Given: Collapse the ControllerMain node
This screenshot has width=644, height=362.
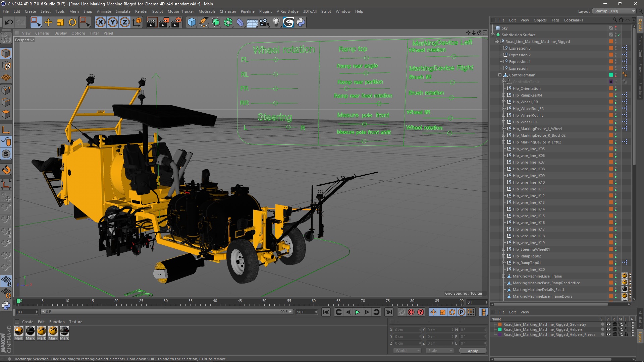Looking at the screenshot, I should pyautogui.click(x=500, y=75).
